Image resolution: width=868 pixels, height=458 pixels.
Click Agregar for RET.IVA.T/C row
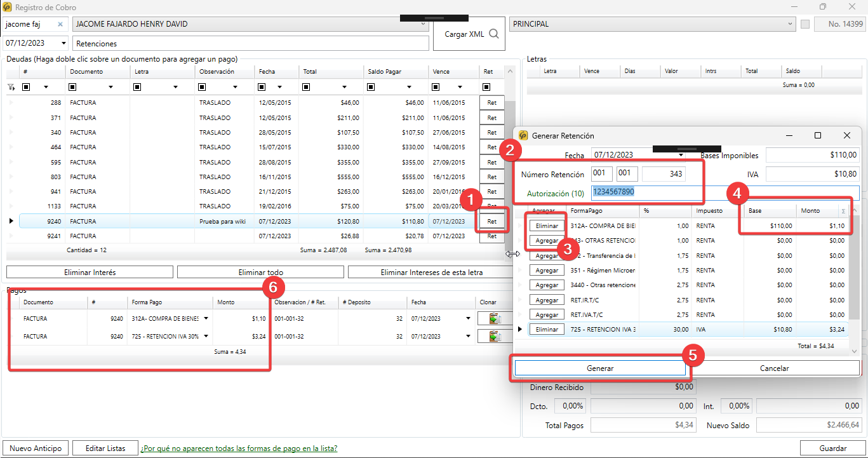coord(547,315)
